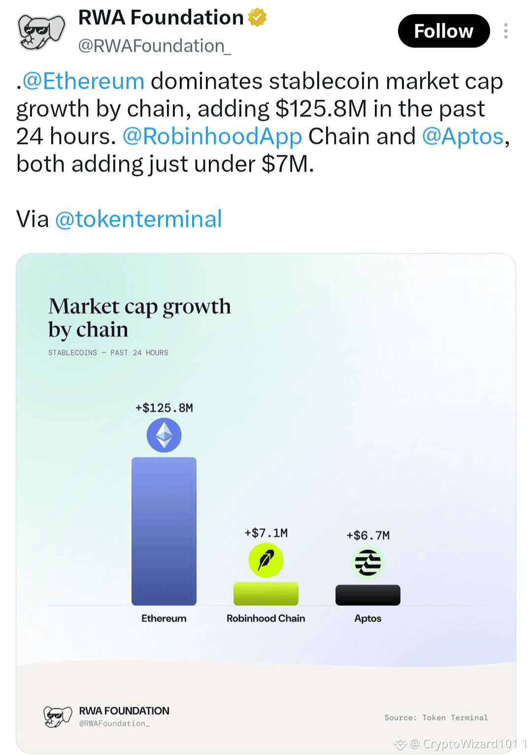The width and height of the screenshot is (532, 756).
Task: Click the lime green Robinhood Chain bar
Action: click(266, 594)
